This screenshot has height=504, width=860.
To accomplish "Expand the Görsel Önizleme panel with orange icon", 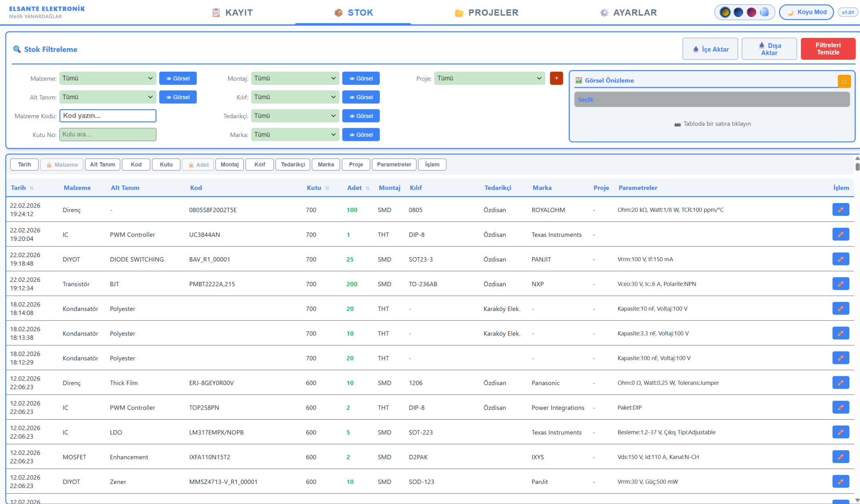I will point(844,81).
